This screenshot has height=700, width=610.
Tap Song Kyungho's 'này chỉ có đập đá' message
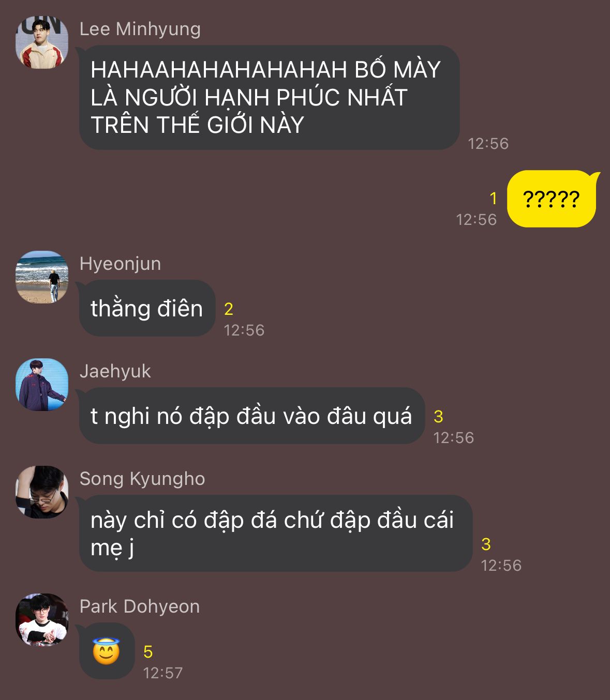276,533
